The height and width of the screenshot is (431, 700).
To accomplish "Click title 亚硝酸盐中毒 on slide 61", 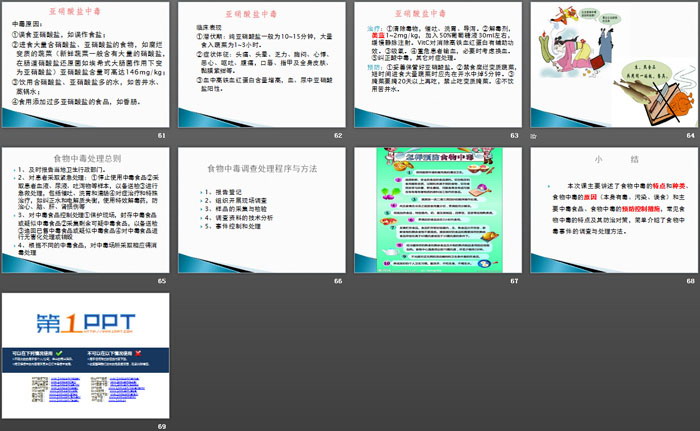I will coord(75,12).
